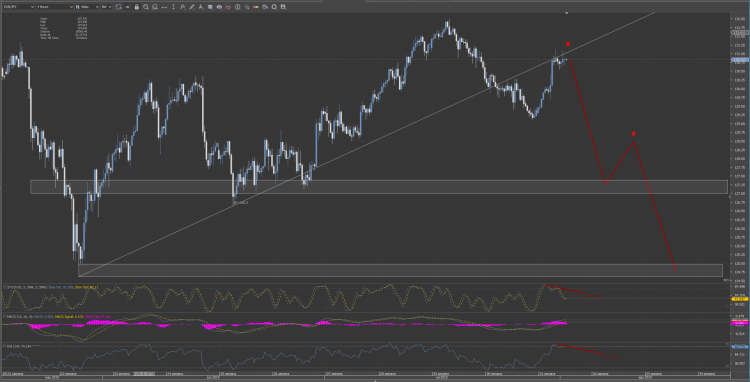Click the search magnifier icon in toolbar
The image size is (750, 382).
(x=274, y=7)
